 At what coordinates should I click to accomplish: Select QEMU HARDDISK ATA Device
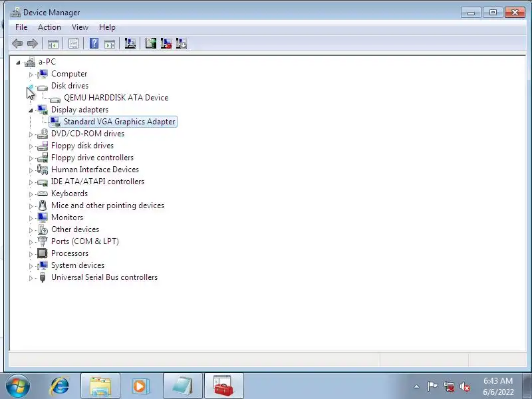[116, 98]
